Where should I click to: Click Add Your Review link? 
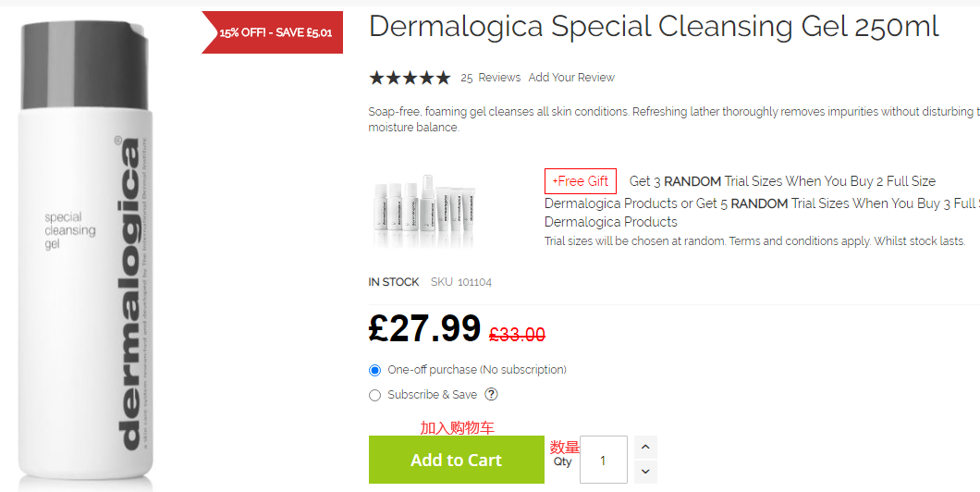click(571, 78)
